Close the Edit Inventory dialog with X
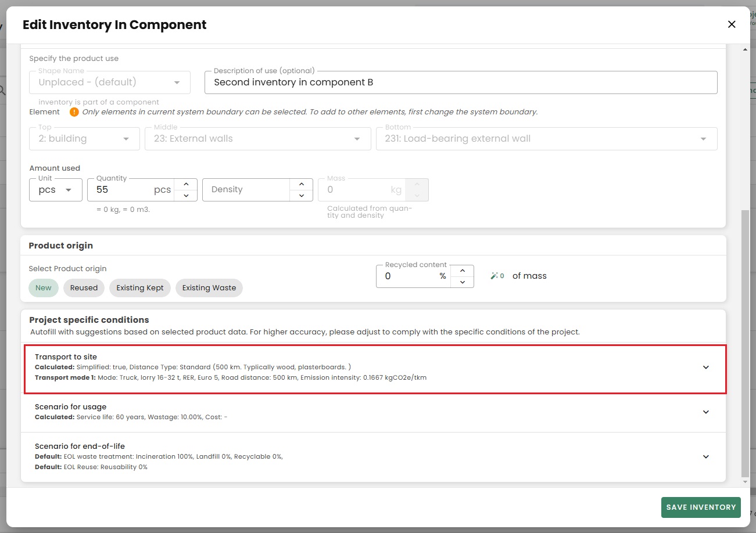Viewport: 756px width, 533px height. coord(732,24)
